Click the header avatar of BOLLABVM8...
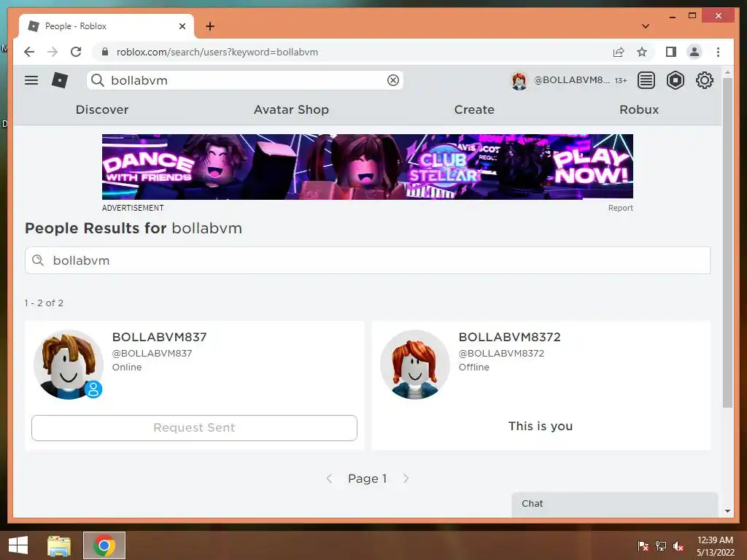The image size is (747, 560). pyautogui.click(x=519, y=80)
